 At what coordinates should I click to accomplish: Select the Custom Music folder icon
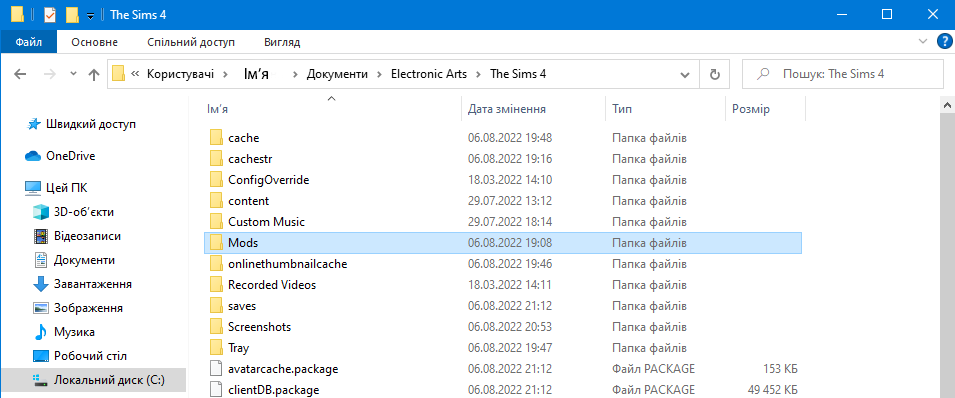pyautogui.click(x=216, y=222)
